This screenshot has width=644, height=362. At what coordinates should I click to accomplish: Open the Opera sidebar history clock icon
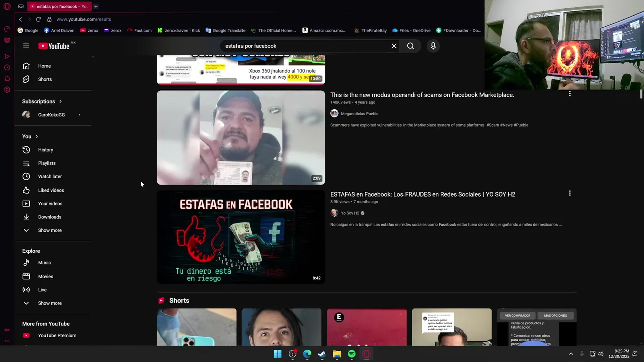[x=7, y=67]
